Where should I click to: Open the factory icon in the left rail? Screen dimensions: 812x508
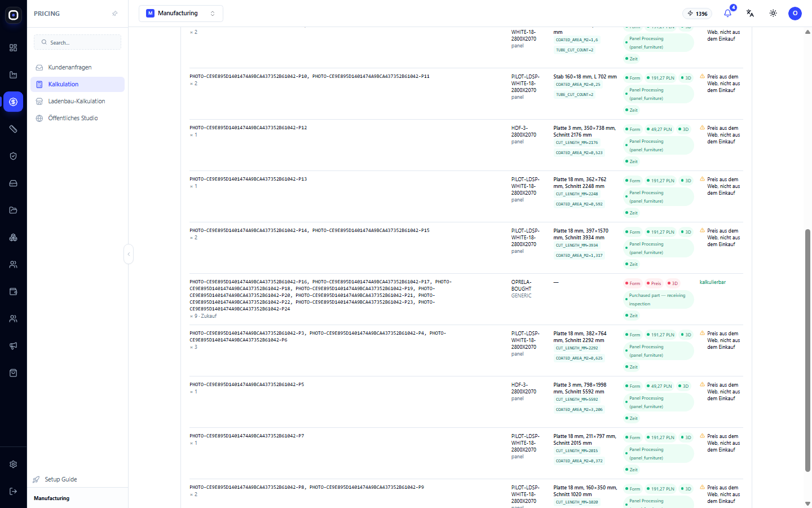click(14, 75)
